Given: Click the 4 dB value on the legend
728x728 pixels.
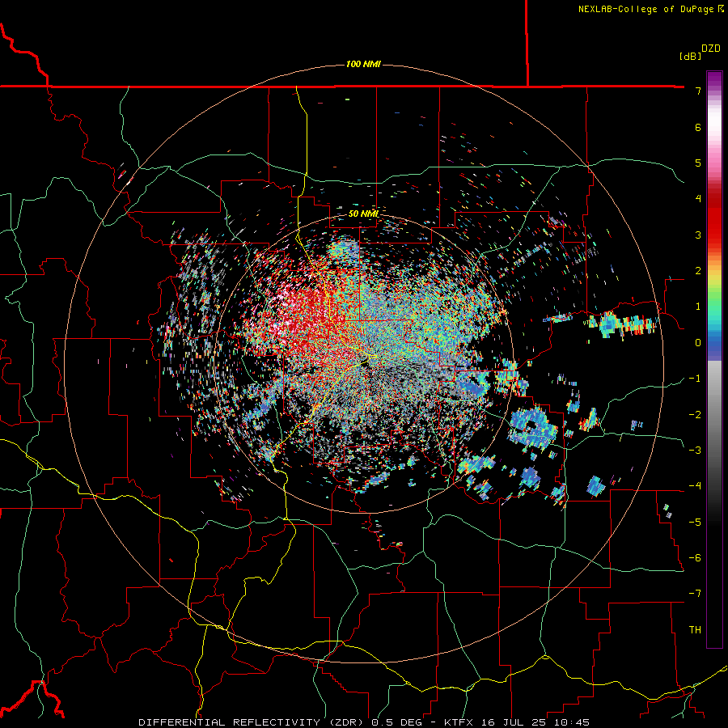Looking at the screenshot, I should click(x=698, y=198).
